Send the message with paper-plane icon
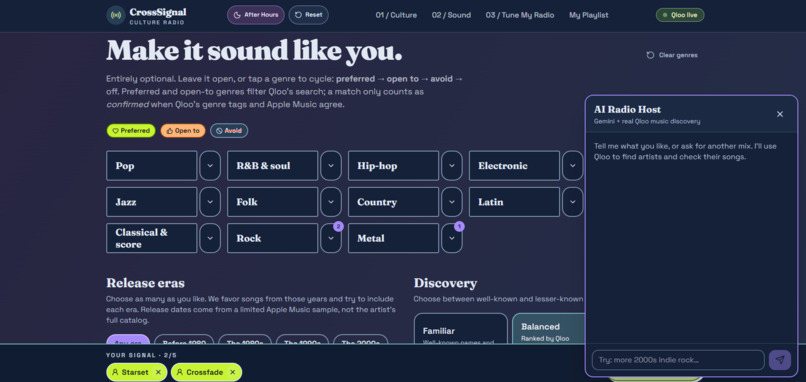Viewport: 806px width, 382px height. 780,360
